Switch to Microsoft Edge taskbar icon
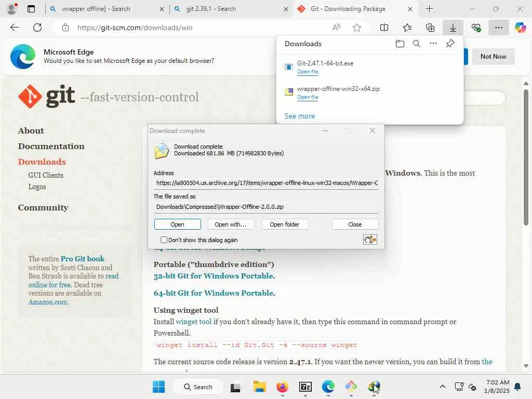 point(328,387)
